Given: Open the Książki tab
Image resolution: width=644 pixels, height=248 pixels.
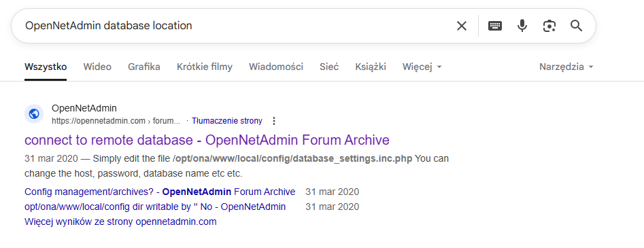Looking at the screenshot, I should pos(371,67).
